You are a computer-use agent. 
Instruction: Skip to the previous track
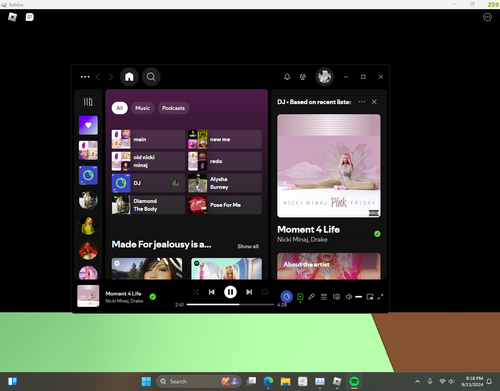[x=212, y=292]
